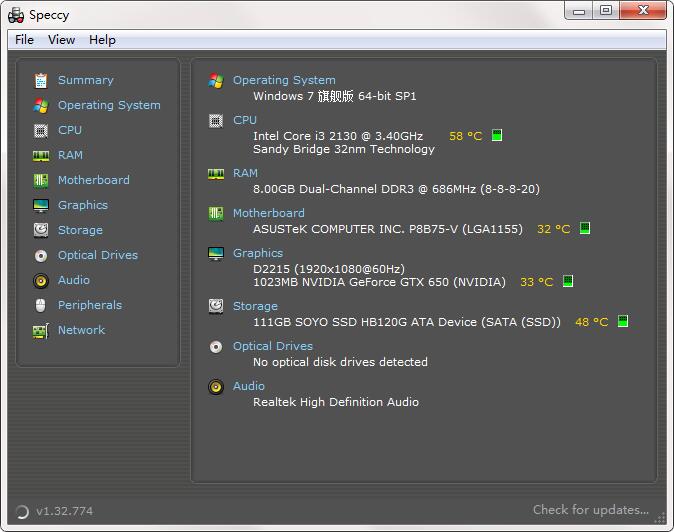The width and height of the screenshot is (674, 532).
Task: Click the CPU chip icon in sidebar
Action: (x=41, y=130)
